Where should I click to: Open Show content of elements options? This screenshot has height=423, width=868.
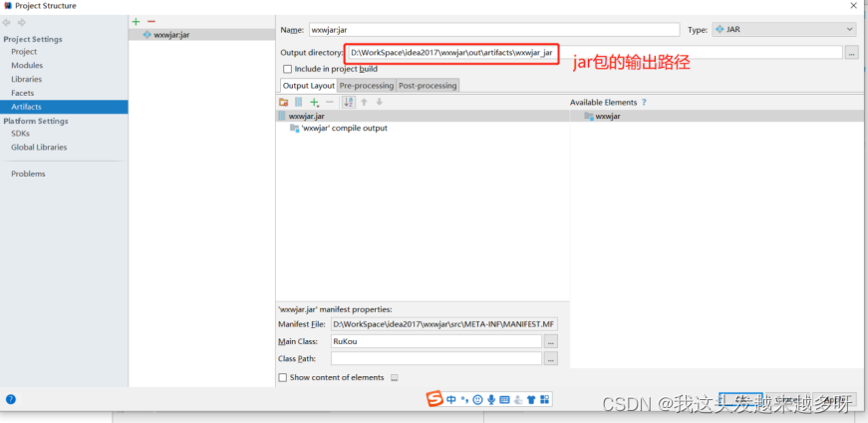coord(395,378)
